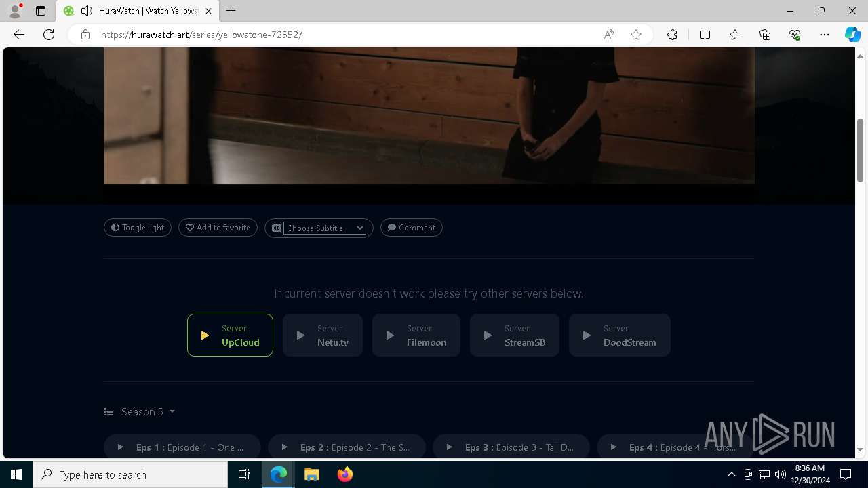View site information lock icon
The width and height of the screenshot is (868, 488).
[x=85, y=35]
